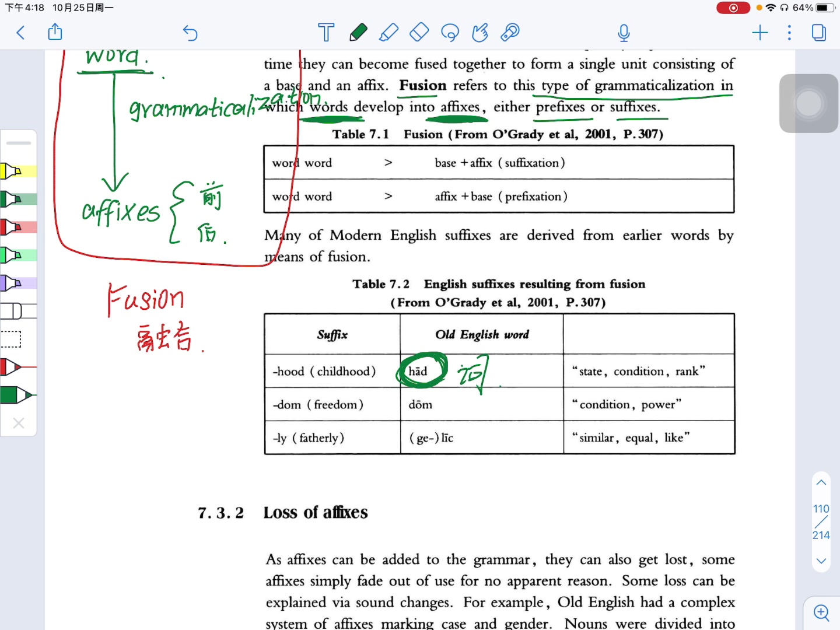Tap the red handwritten "Fusion" note
840x630 pixels.
click(x=146, y=299)
